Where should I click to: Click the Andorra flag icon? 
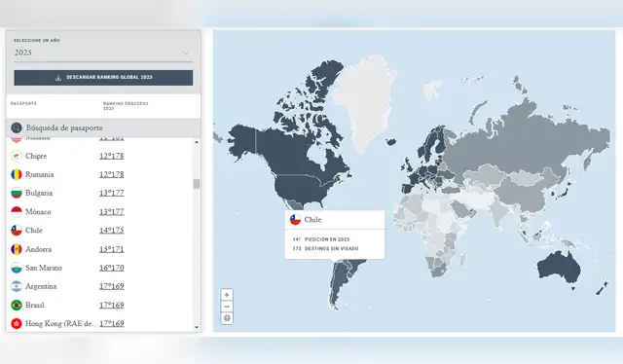(x=17, y=249)
